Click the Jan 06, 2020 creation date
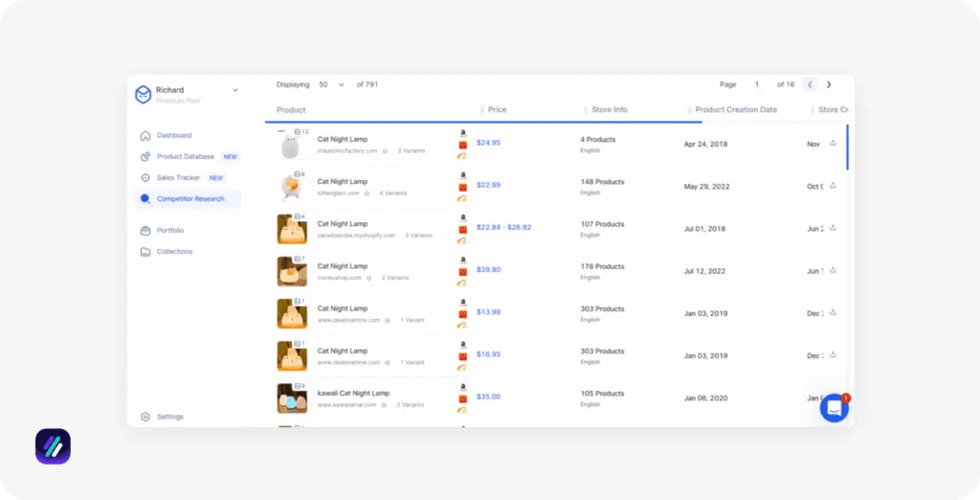Screen dimensions: 980x500 pyautogui.click(x=705, y=398)
